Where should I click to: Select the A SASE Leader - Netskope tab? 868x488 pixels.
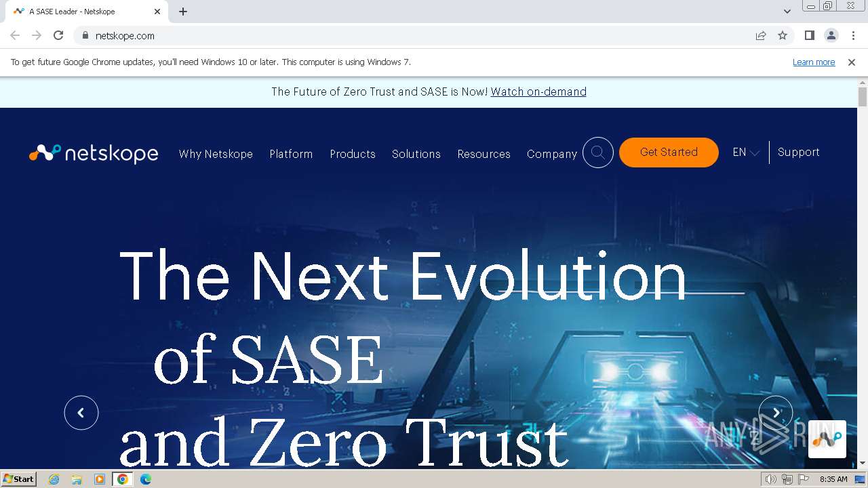click(x=87, y=12)
